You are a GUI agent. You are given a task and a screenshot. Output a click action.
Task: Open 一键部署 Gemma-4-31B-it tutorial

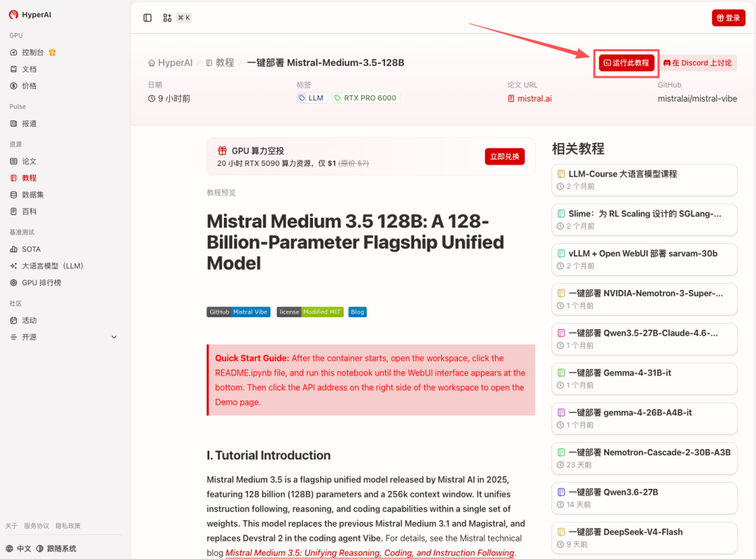pyautogui.click(x=644, y=379)
